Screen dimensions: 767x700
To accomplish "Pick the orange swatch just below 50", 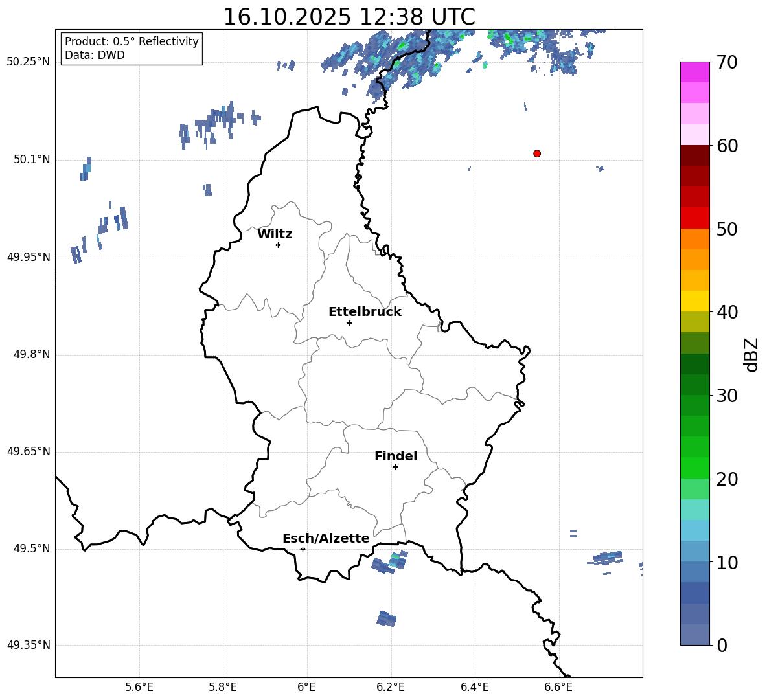I will [x=695, y=239].
